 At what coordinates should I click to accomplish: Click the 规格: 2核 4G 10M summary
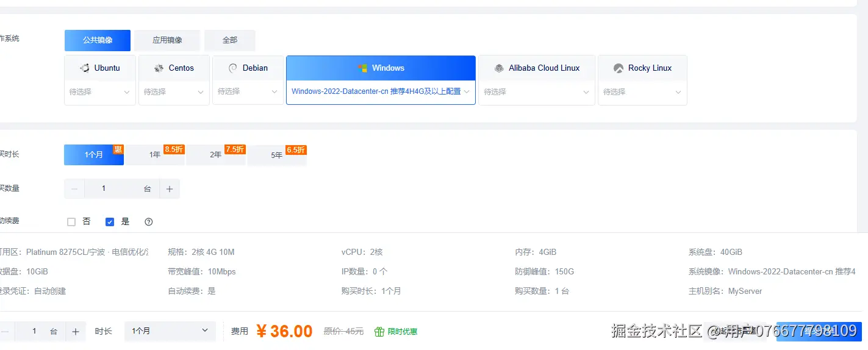(201, 252)
